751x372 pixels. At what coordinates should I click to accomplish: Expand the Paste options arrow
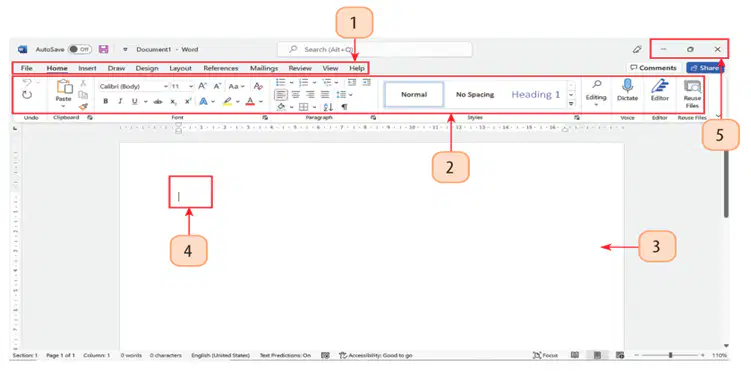[x=63, y=106]
